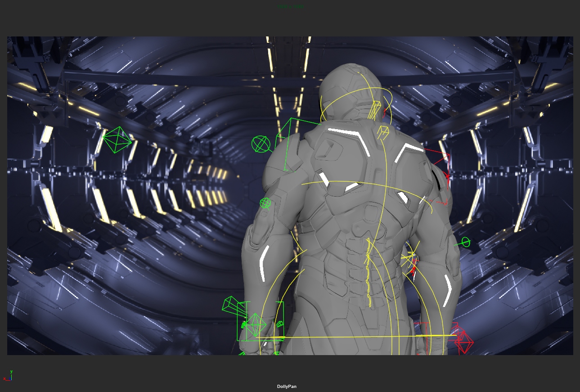580x392 pixels.
Task: Click the DollyPan camera name label
Action: coord(287,387)
